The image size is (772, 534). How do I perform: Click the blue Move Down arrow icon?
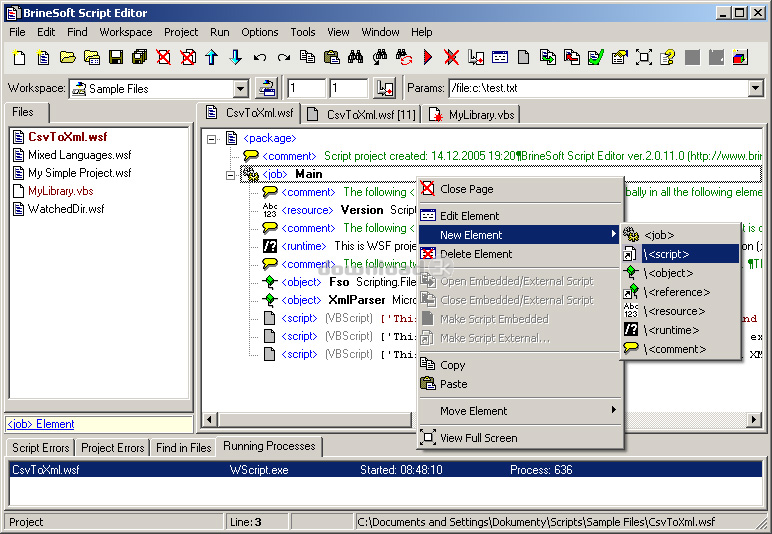point(235,57)
